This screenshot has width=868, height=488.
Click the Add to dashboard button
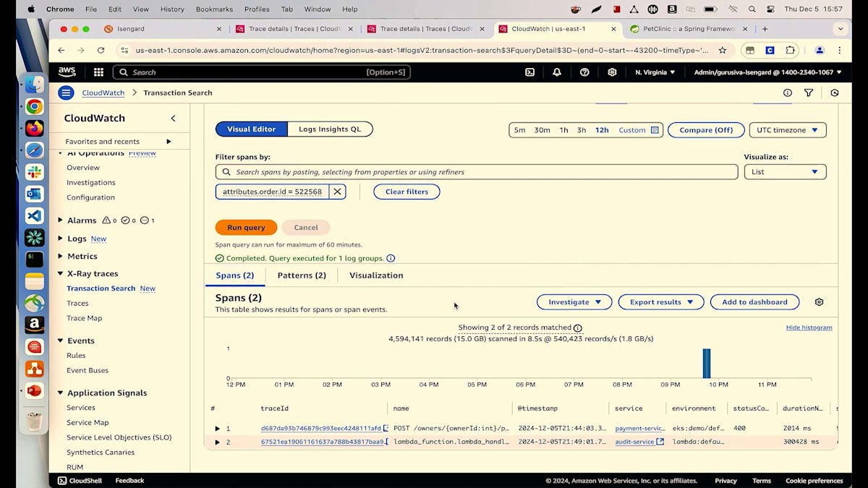(x=754, y=302)
